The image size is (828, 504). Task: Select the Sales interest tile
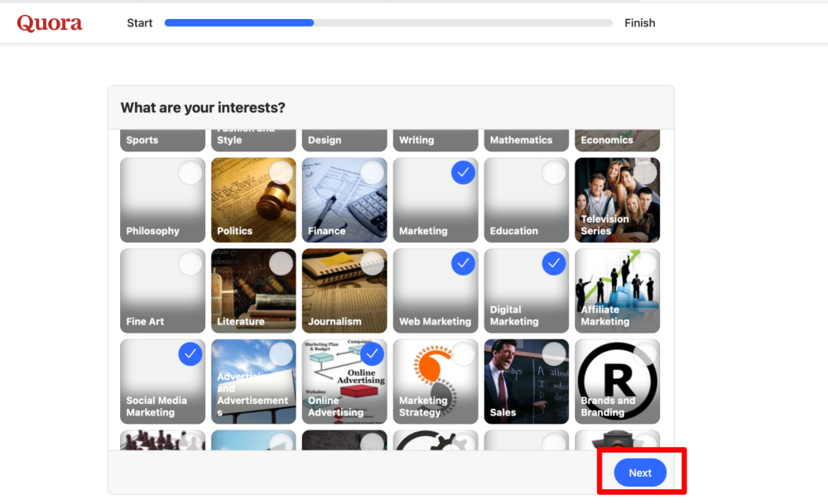(527, 382)
